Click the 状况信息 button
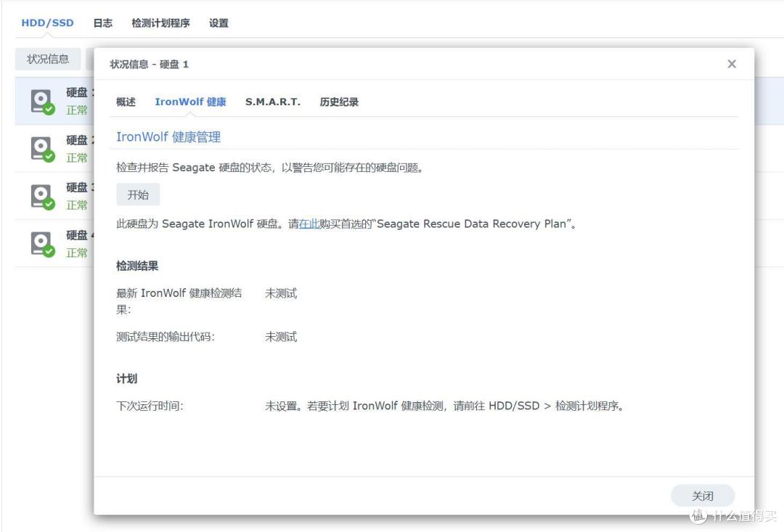Viewport: 784px width, 532px height. click(x=48, y=59)
